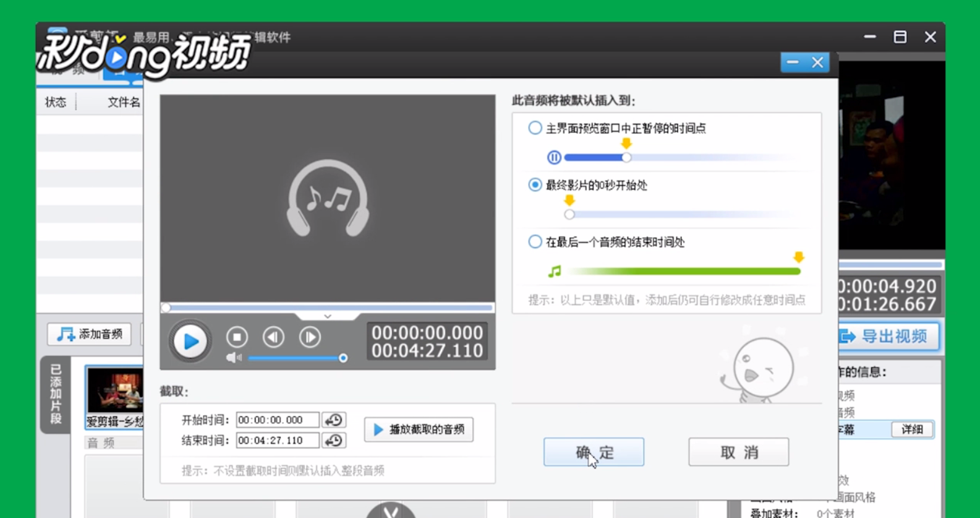Pick current time for end time

pos(334,441)
